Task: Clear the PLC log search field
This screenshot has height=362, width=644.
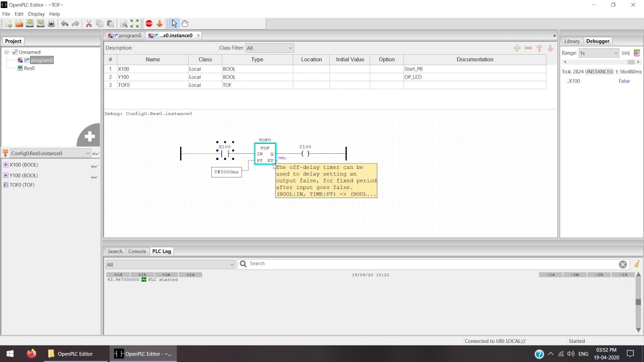Action: (x=623, y=264)
